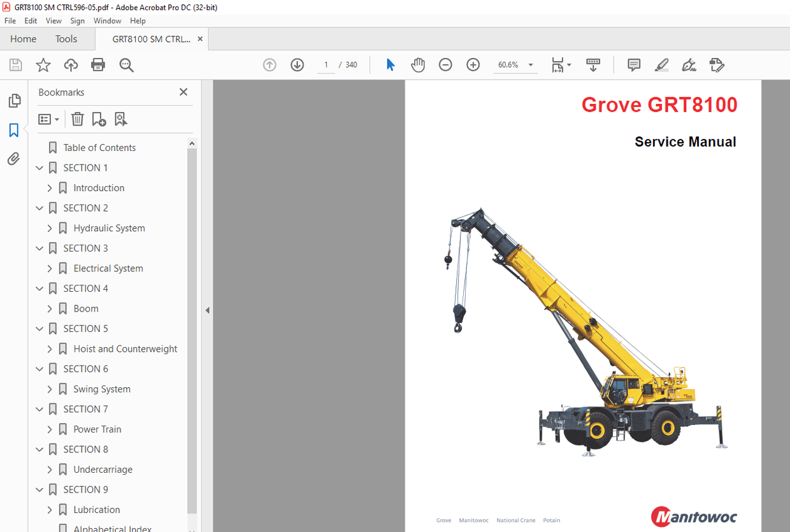Open Page Thumbnails panel icon

pos(14,101)
